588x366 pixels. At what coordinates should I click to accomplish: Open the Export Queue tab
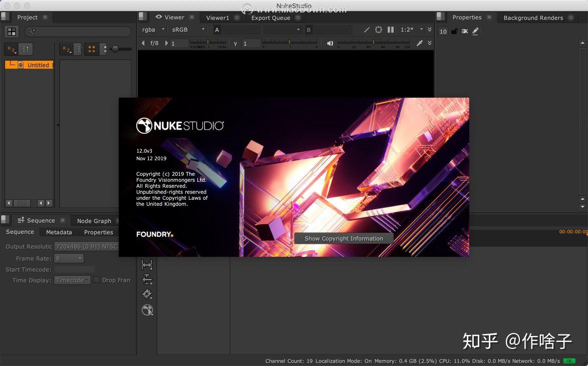tap(271, 18)
